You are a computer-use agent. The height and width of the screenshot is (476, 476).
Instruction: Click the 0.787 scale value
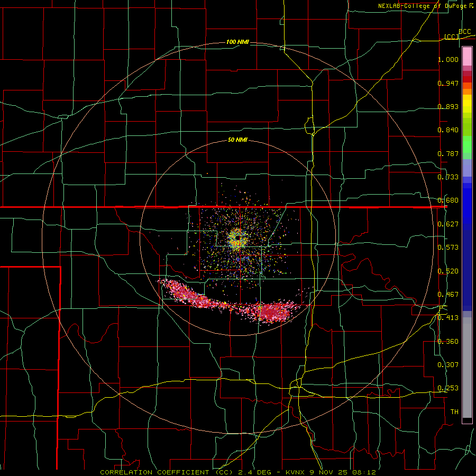pyautogui.click(x=448, y=153)
